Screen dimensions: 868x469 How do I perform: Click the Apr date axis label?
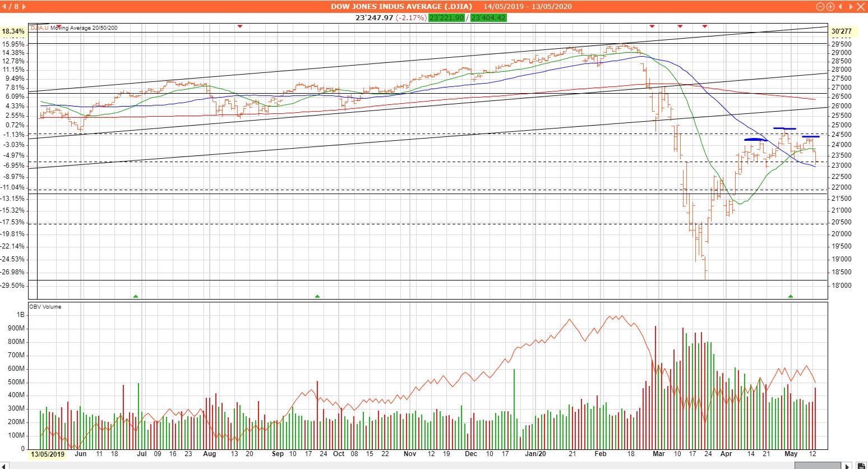point(726,454)
